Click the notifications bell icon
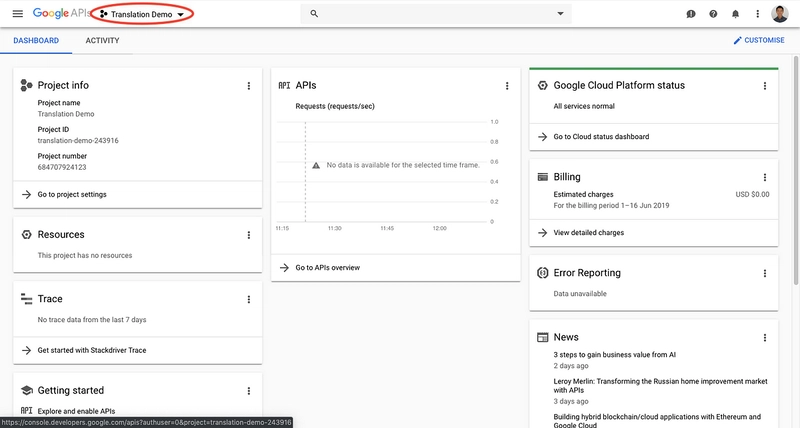800x428 pixels. 736,14
